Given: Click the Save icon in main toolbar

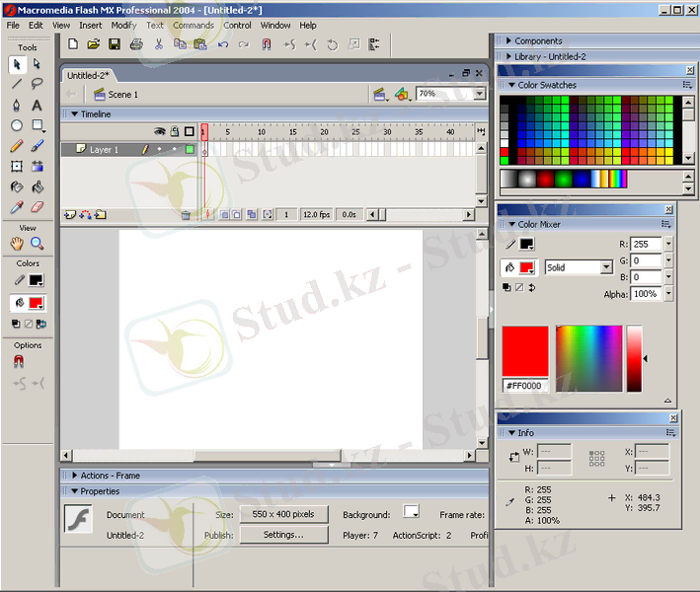Looking at the screenshot, I should coord(115,44).
